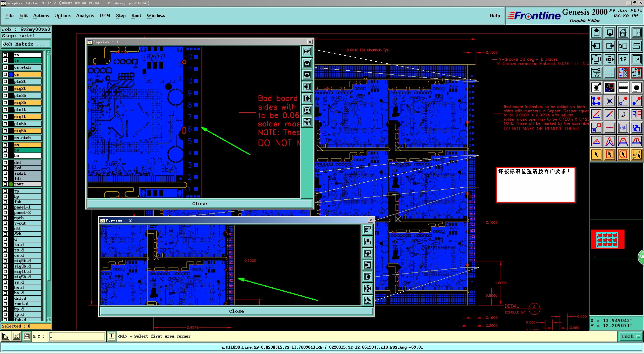Click the 1:2 zoom scale icon

tap(623, 59)
